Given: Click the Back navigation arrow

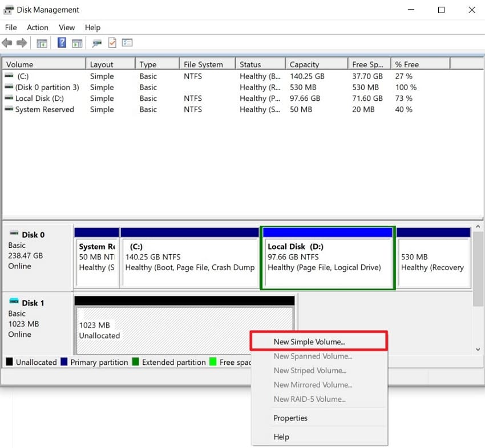Looking at the screenshot, I should pyautogui.click(x=7, y=42).
